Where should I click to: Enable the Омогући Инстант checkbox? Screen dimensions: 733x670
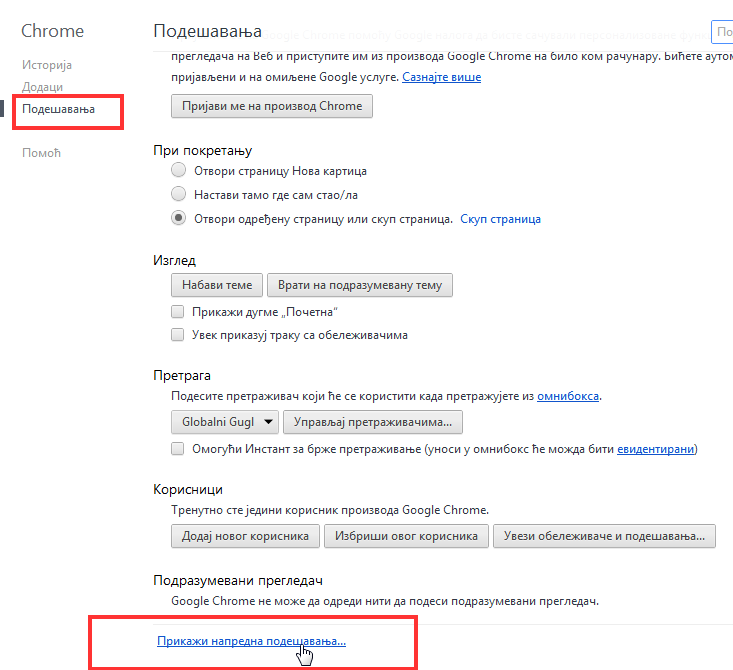coord(178,449)
